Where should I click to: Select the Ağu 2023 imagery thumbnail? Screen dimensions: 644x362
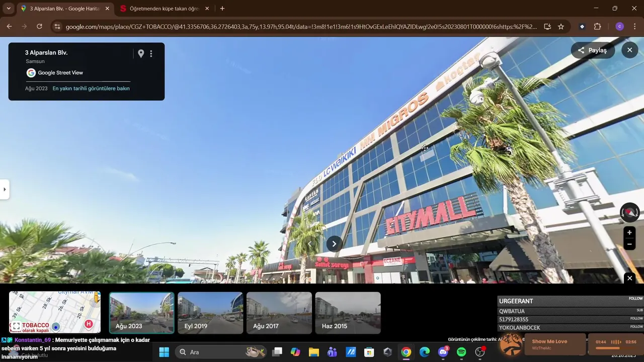(142, 313)
